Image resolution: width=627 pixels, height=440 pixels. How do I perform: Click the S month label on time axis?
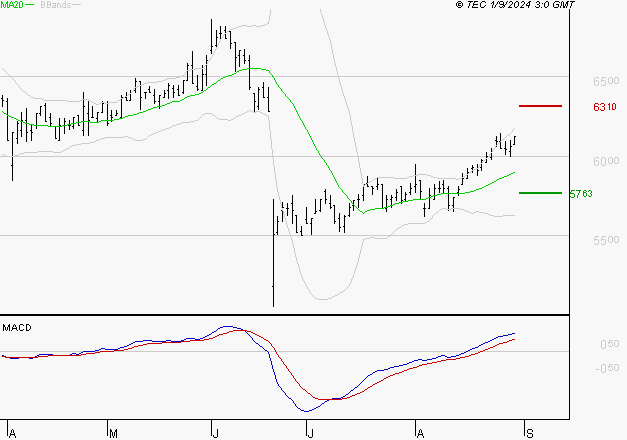point(530,434)
